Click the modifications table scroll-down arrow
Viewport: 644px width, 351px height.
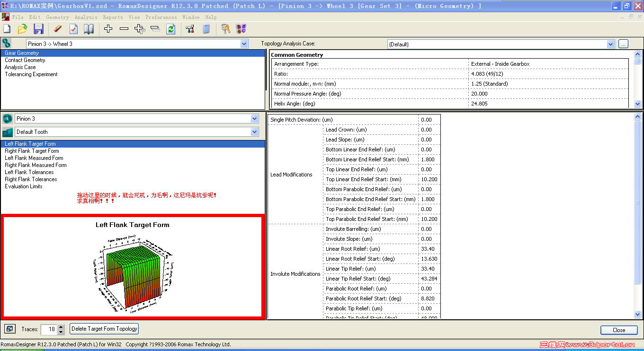[x=638, y=315]
